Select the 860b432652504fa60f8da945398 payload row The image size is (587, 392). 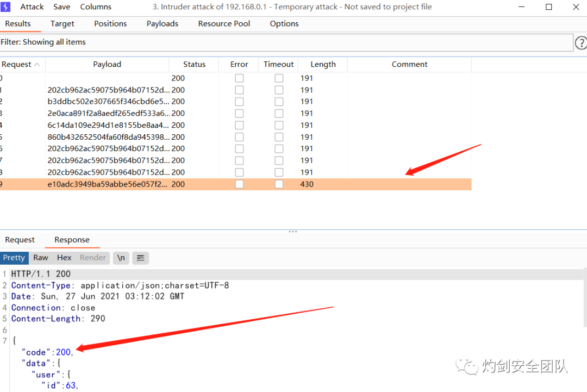coord(235,137)
